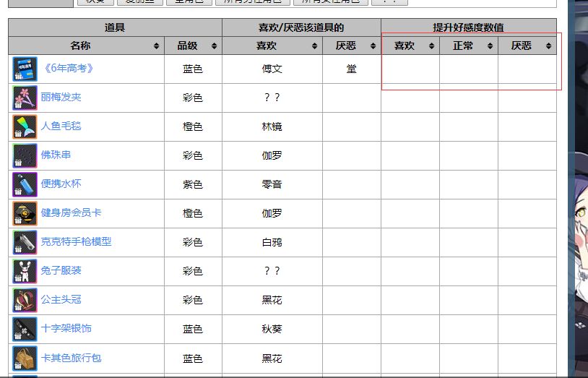Select 黑花 in the 卡其色旅行包 row
588x378 pixels.
coord(272,358)
